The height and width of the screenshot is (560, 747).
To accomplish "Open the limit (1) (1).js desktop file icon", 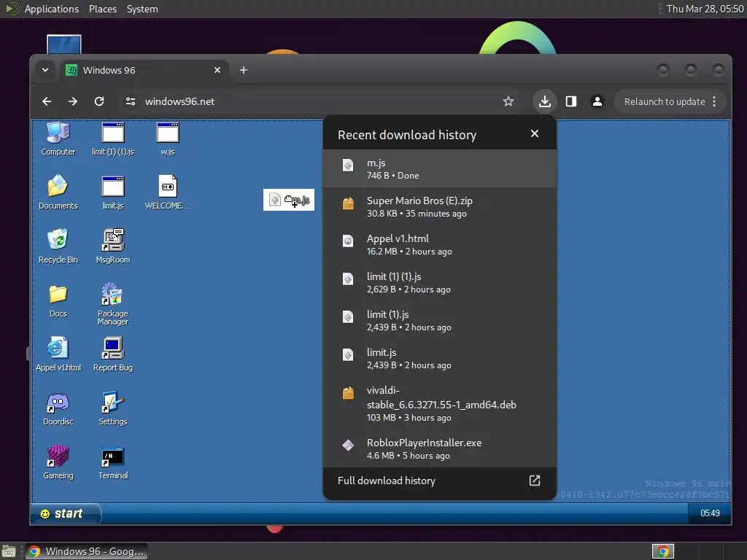I will coord(113,139).
